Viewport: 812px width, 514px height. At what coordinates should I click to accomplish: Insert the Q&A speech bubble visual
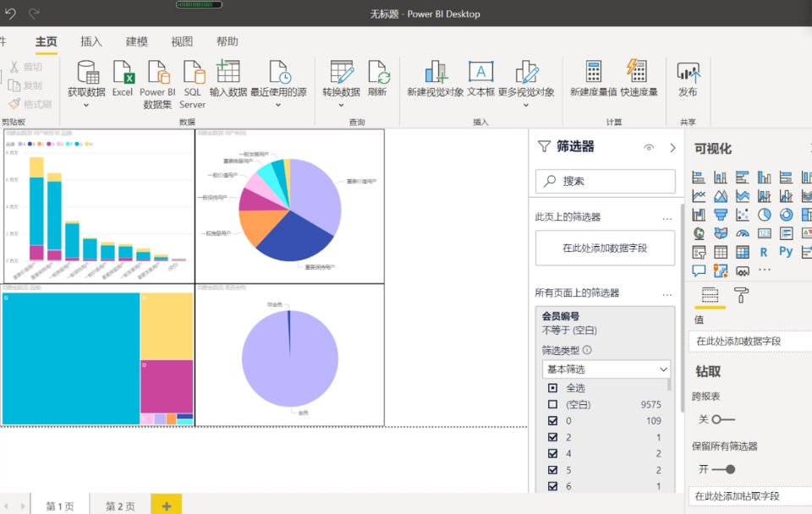(x=698, y=271)
